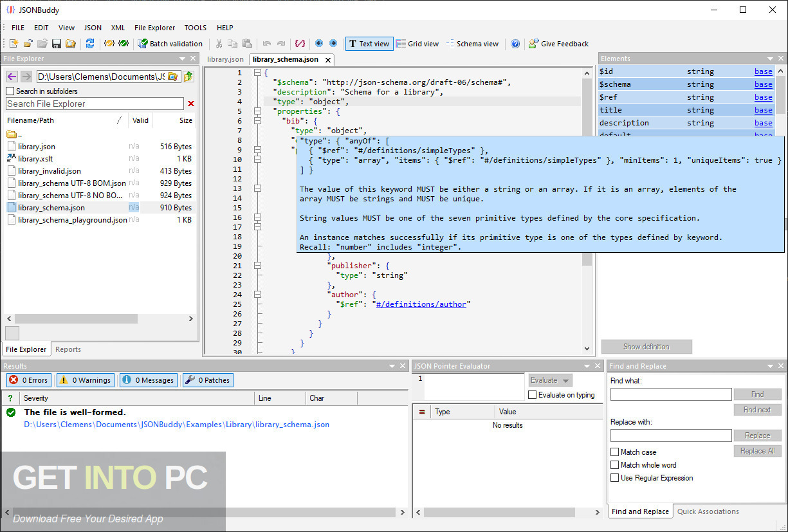Click the Undo arrow icon

[267, 44]
